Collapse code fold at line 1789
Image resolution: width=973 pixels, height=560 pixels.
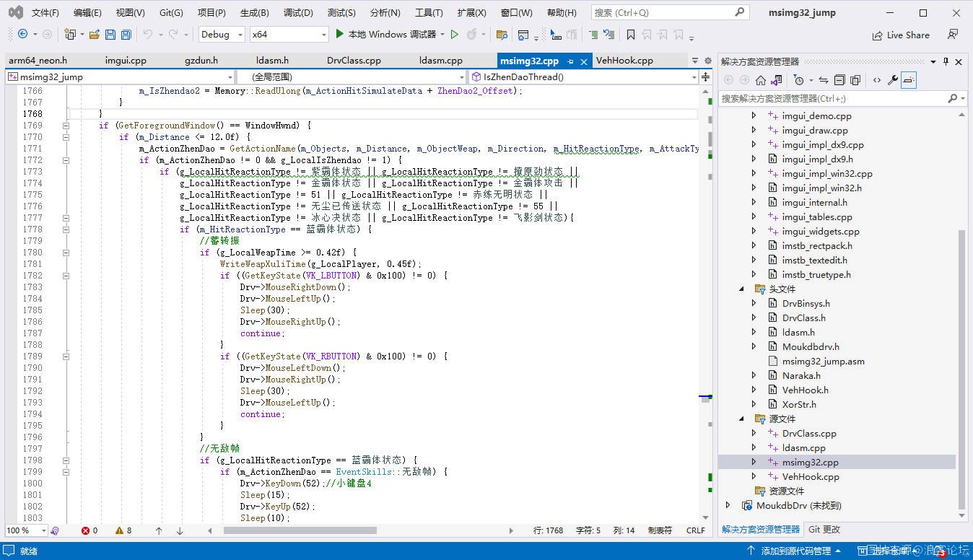[66, 356]
